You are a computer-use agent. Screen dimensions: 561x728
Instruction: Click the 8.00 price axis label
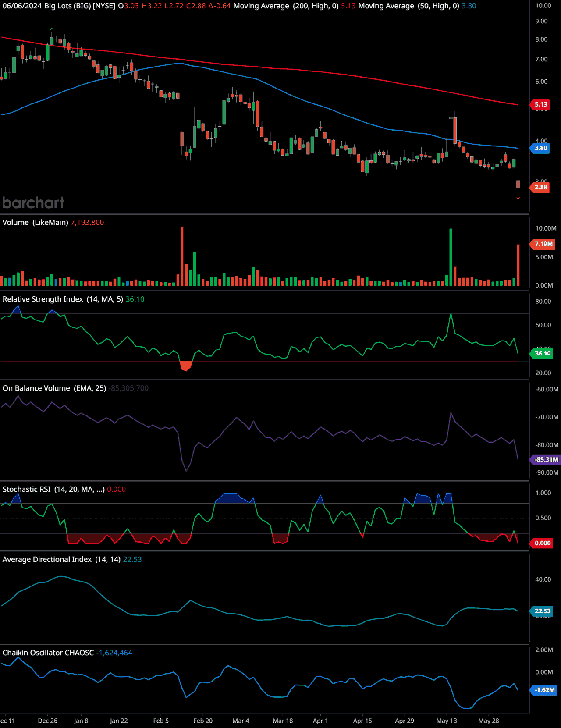pos(541,39)
